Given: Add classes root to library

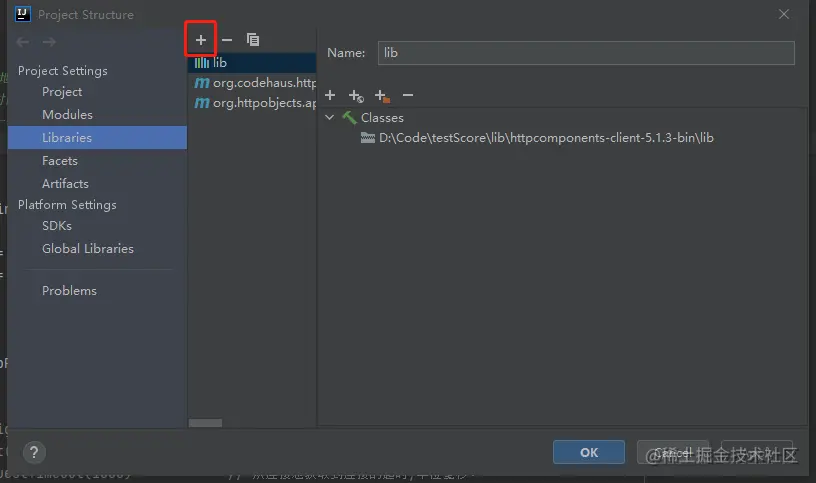Looking at the screenshot, I should point(330,95).
